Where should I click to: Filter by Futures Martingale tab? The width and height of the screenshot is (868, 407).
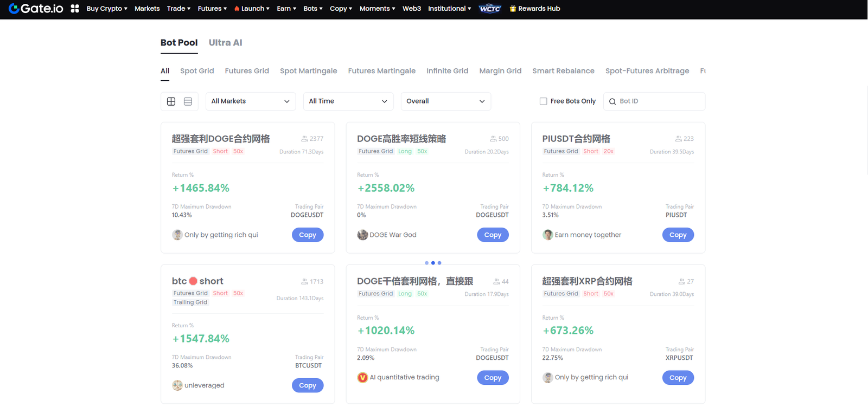pos(381,71)
